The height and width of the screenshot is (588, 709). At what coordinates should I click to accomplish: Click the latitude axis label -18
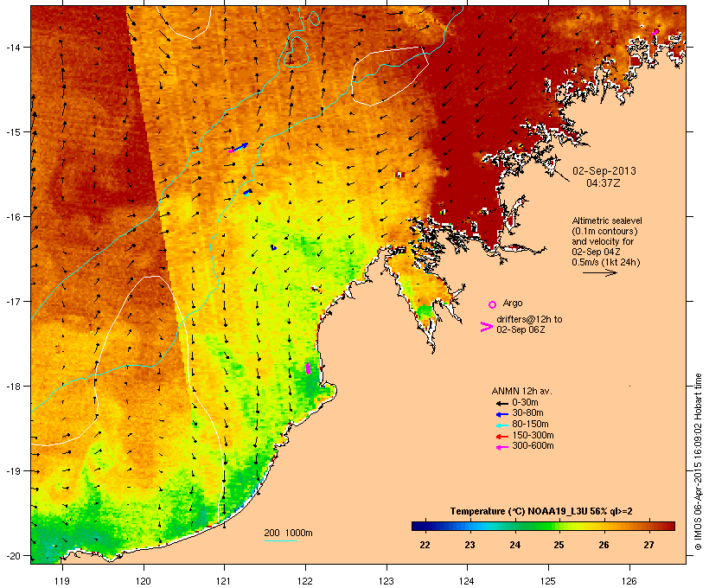[13, 386]
